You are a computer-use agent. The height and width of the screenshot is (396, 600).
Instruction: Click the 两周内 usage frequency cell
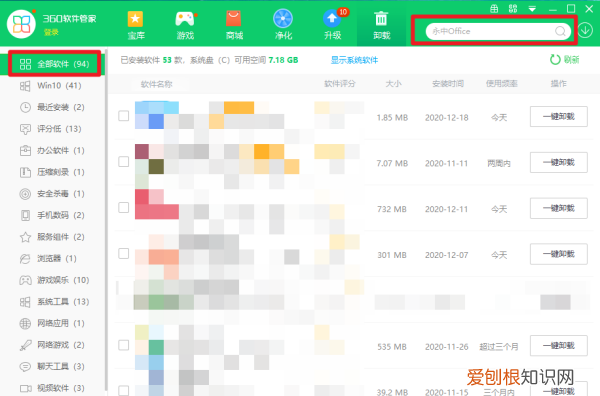pyautogui.click(x=499, y=164)
